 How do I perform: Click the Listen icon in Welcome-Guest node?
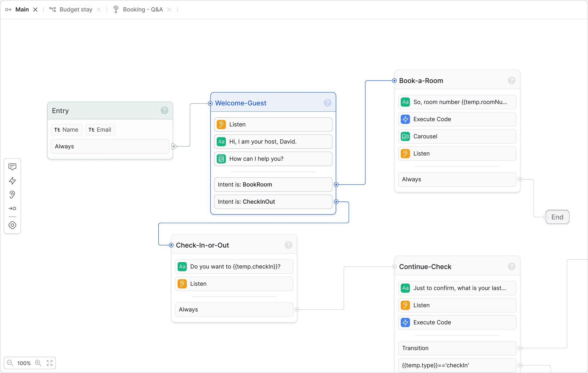pyautogui.click(x=221, y=124)
